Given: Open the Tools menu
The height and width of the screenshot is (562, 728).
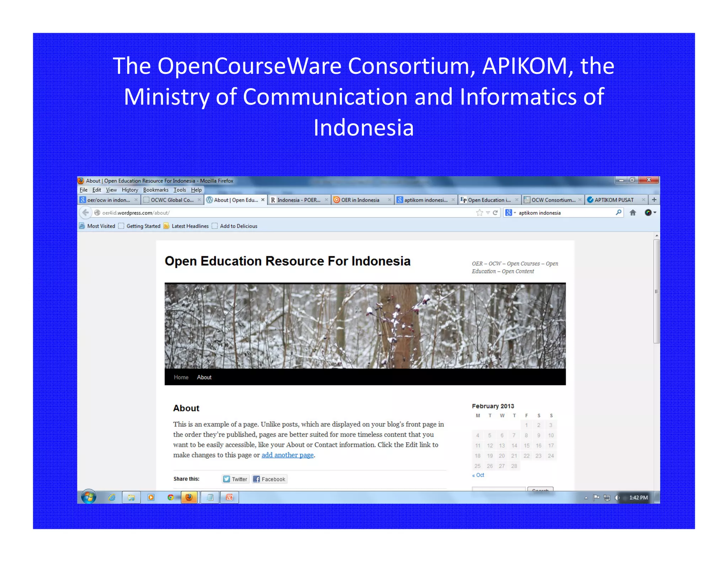Looking at the screenshot, I should [180, 190].
